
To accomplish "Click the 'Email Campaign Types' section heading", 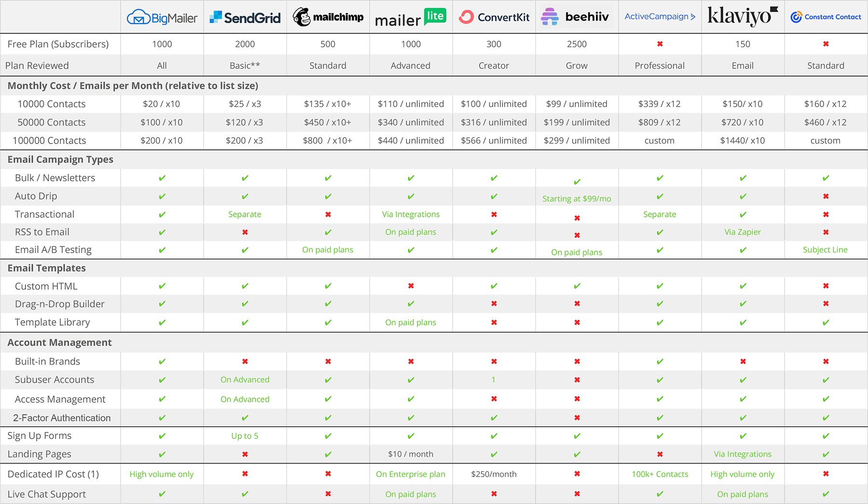I will (60, 159).
